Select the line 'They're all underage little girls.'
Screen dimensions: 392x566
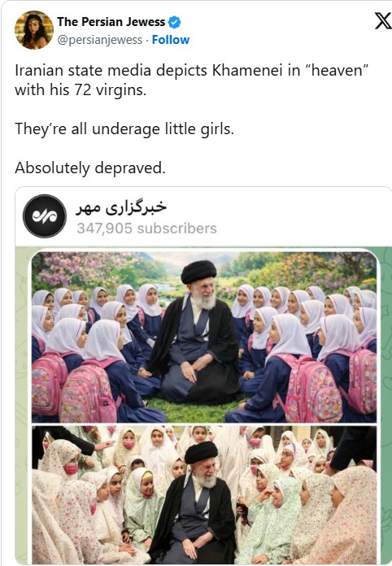coord(124,128)
